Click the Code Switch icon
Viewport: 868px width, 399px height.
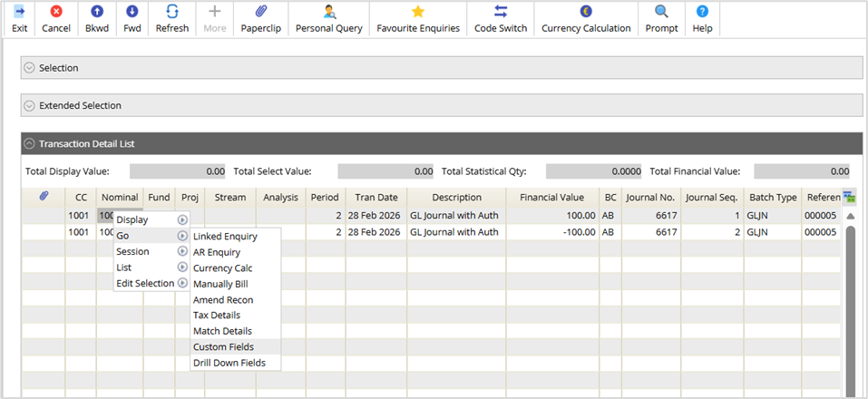[x=501, y=11]
